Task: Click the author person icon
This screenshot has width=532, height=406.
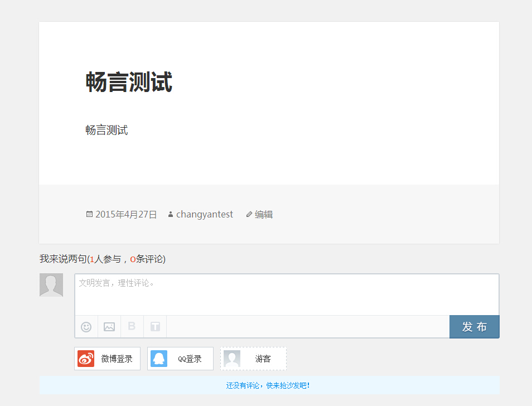Action: click(171, 214)
